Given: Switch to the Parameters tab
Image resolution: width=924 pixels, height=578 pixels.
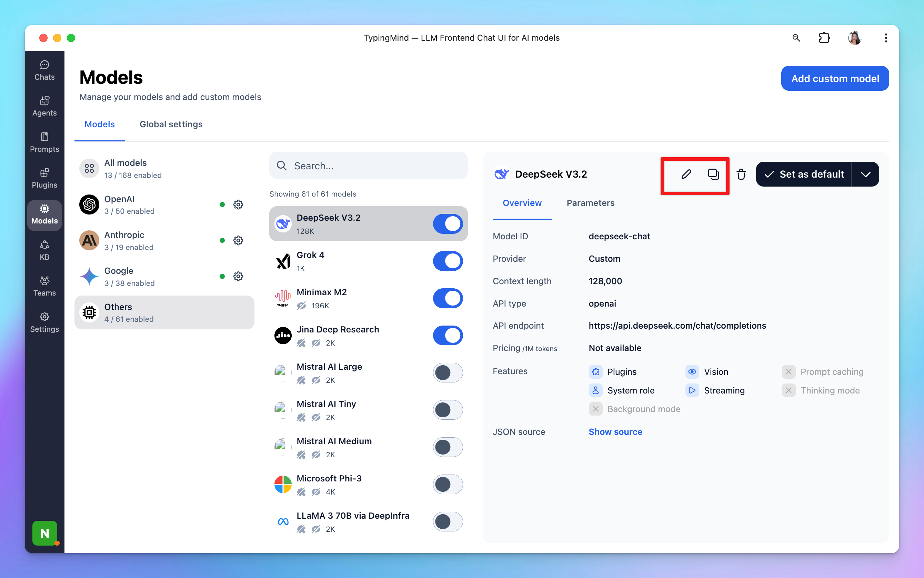Looking at the screenshot, I should 590,203.
